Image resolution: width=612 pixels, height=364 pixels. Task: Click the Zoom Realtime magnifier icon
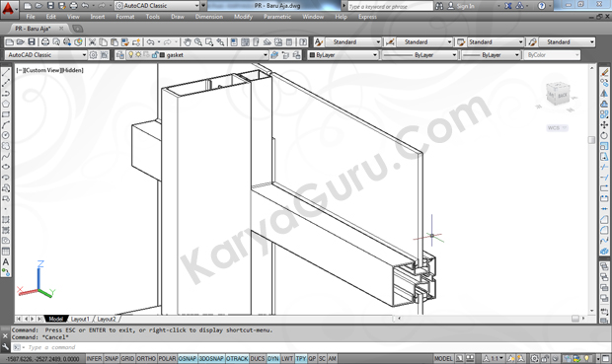(x=198, y=42)
